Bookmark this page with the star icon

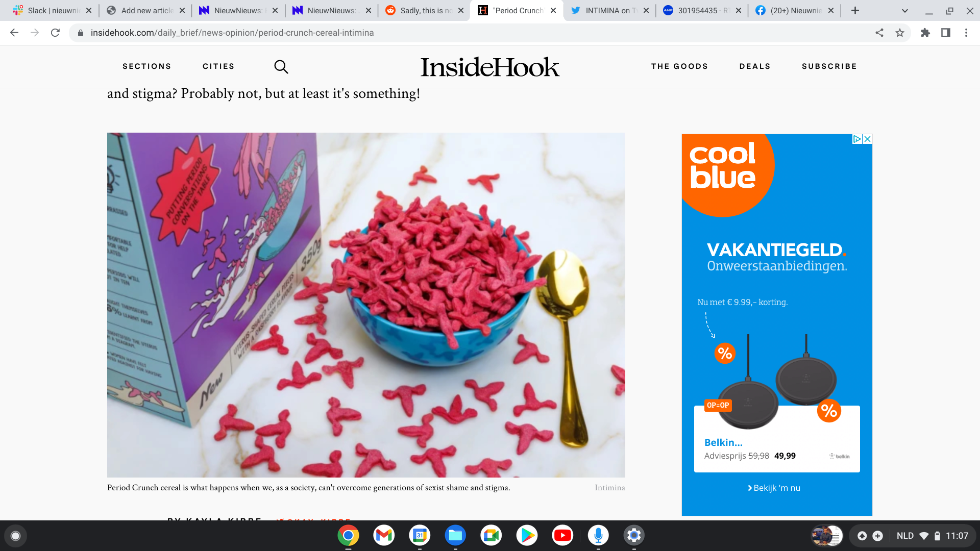(x=900, y=33)
